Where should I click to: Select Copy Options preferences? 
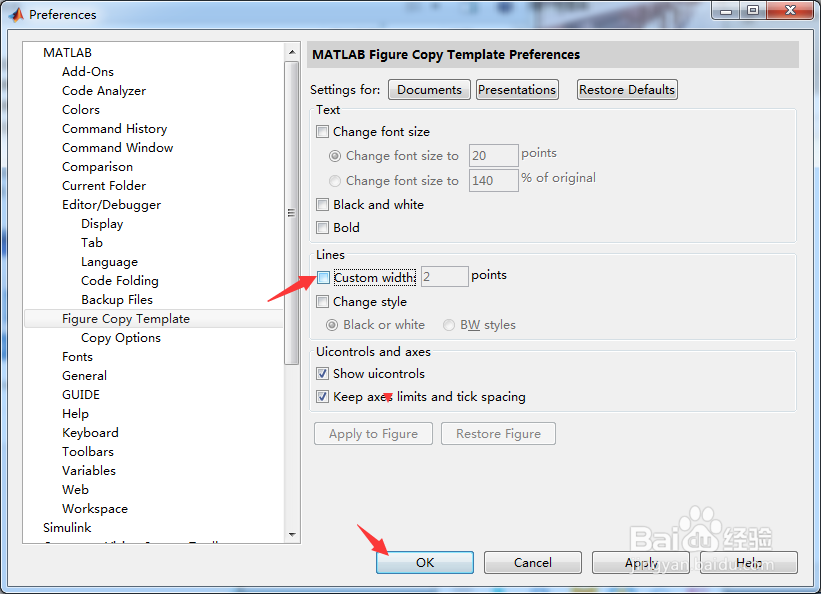pyautogui.click(x=120, y=338)
